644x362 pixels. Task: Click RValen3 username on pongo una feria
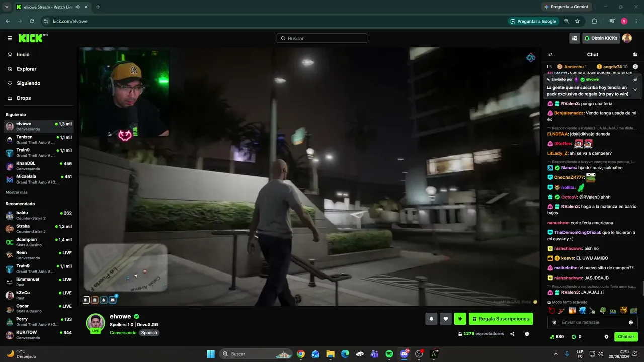tap(570, 104)
